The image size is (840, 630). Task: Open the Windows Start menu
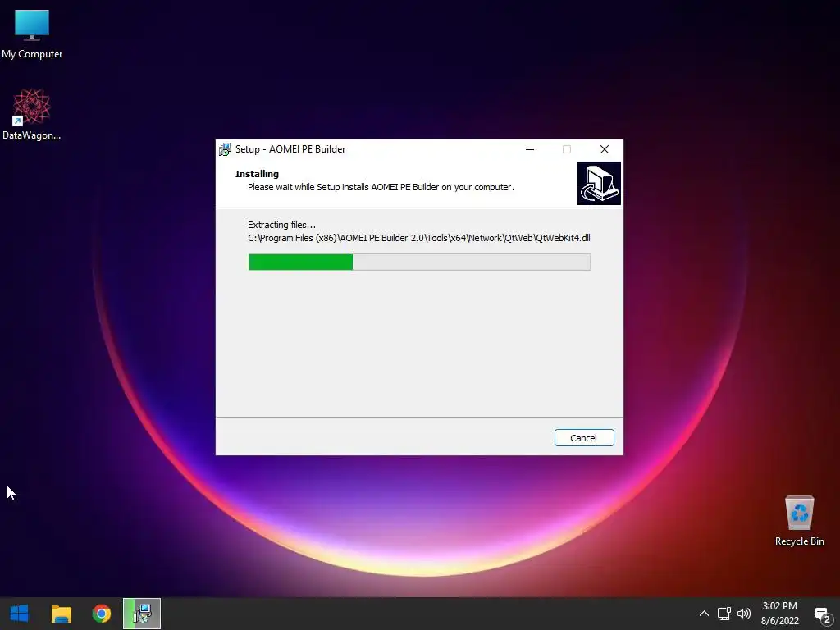tap(20, 614)
